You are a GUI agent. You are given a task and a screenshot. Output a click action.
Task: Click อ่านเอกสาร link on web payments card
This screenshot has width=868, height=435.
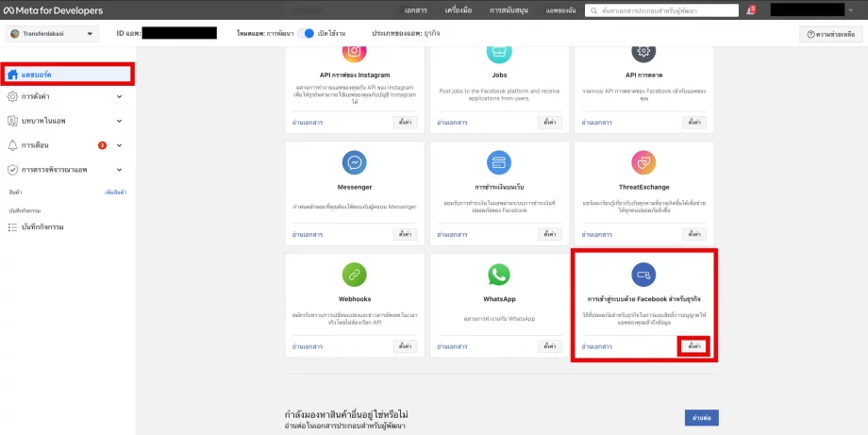pyautogui.click(x=452, y=235)
